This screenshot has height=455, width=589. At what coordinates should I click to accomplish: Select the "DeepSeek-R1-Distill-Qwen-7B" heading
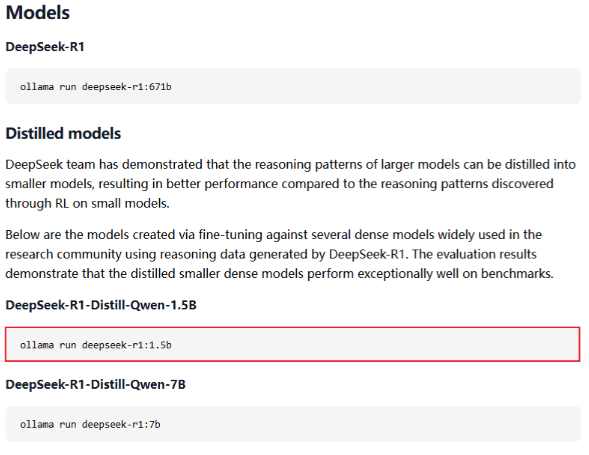[x=95, y=385]
